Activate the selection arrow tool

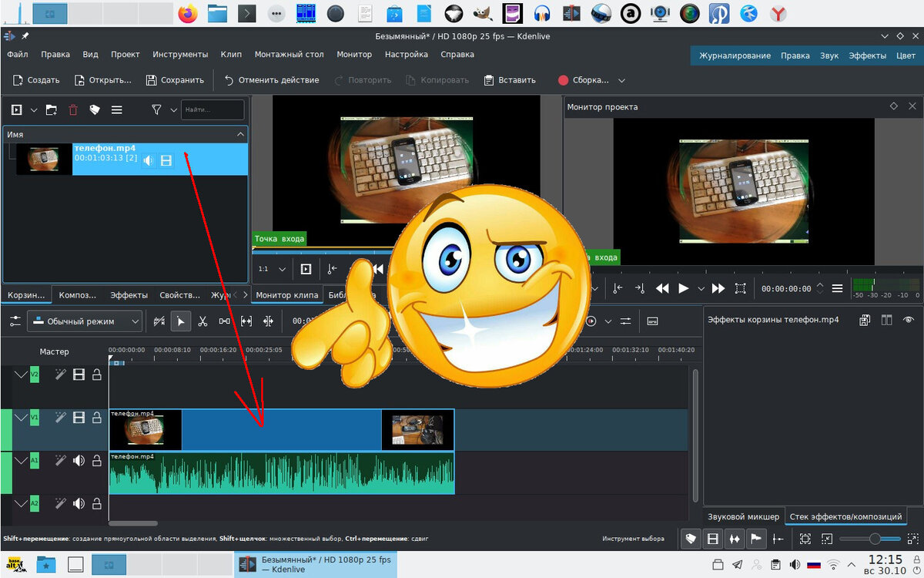[x=180, y=321]
